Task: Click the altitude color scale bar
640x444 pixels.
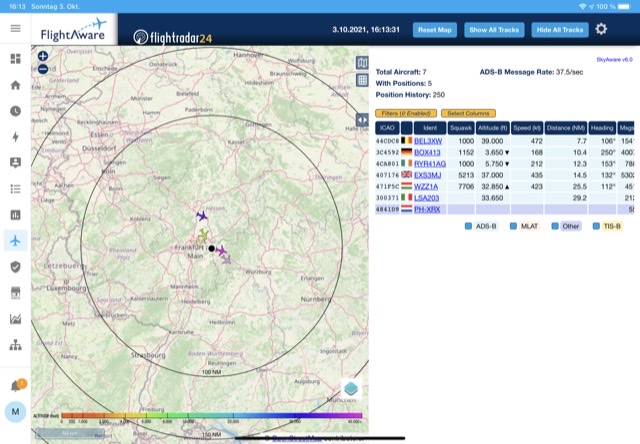Action: coord(211,416)
